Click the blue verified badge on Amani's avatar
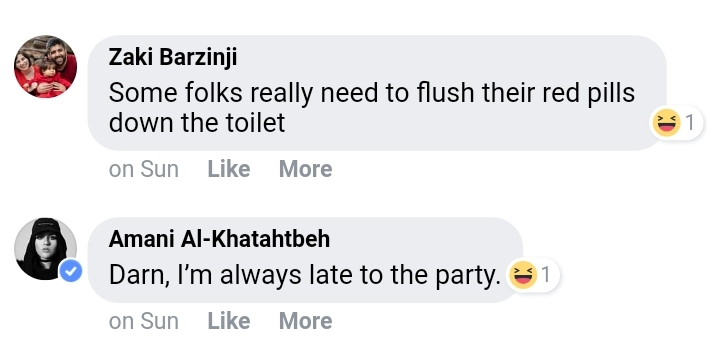This screenshot has width=720, height=363. click(71, 271)
